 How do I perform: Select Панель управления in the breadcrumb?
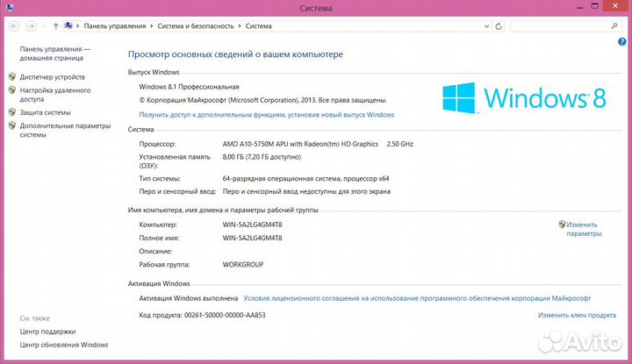(x=115, y=26)
